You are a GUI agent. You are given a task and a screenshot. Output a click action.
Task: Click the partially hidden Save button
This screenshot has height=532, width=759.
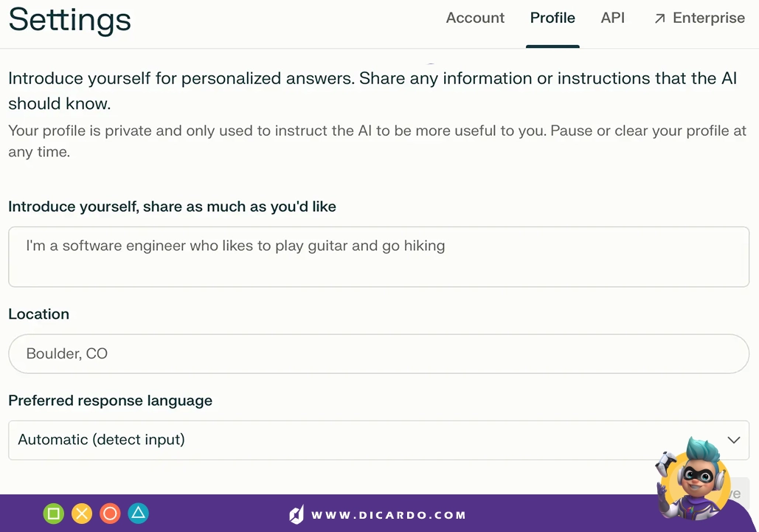(736, 486)
